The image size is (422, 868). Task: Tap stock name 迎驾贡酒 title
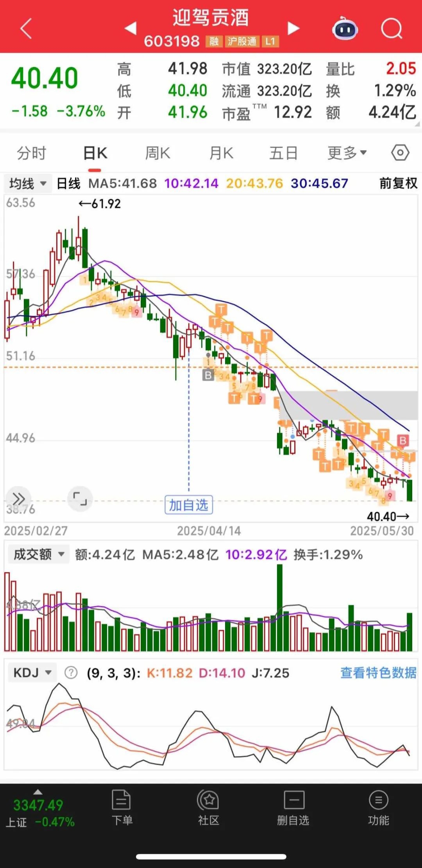(211, 18)
